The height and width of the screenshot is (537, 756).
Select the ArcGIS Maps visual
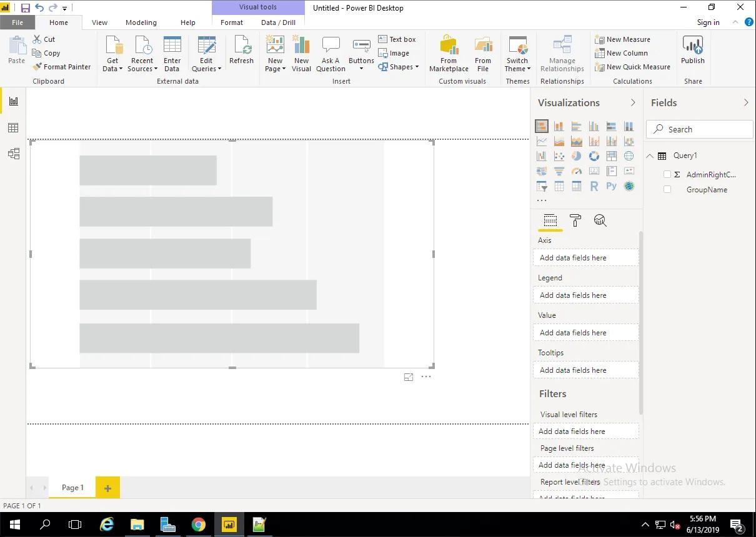pos(629,186)
